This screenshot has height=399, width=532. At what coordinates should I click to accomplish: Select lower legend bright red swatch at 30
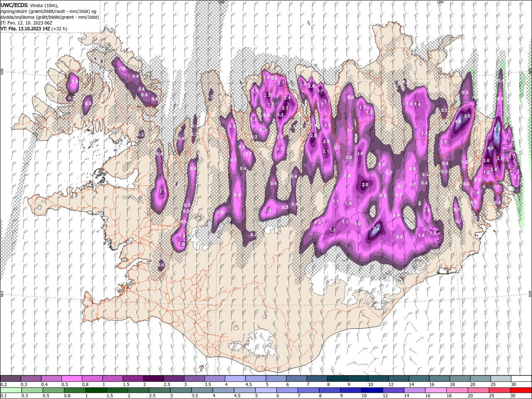pyautogui.click(x=521, y=390)
